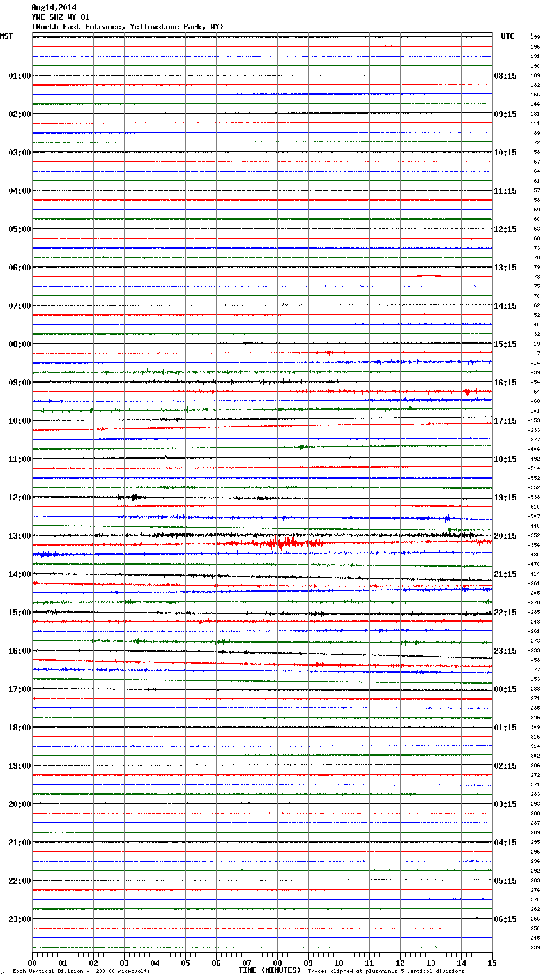Pick the 05:00 MST row label

(x=20, y=229)
